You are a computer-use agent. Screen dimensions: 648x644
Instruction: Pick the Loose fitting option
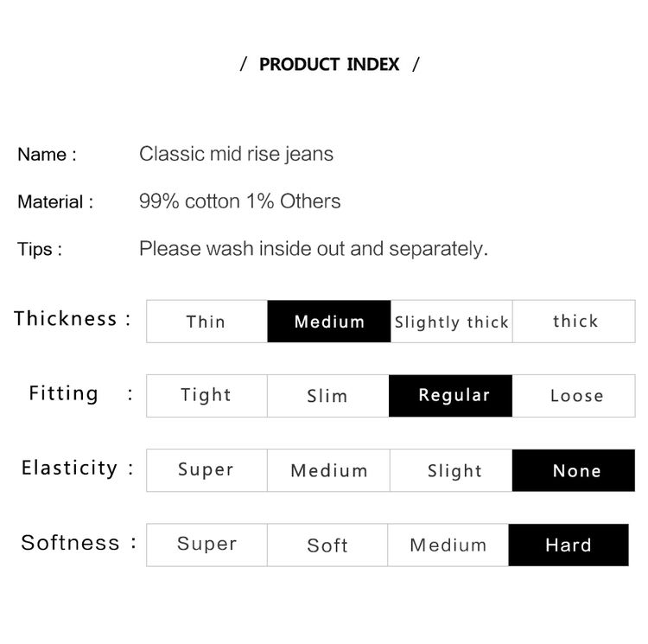[x=574, y=396]
